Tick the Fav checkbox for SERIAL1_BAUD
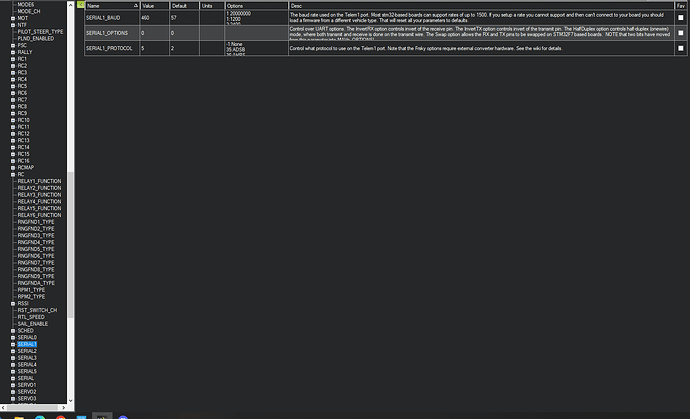The width and height of the screenshot is (690, 419). [681, 18]
